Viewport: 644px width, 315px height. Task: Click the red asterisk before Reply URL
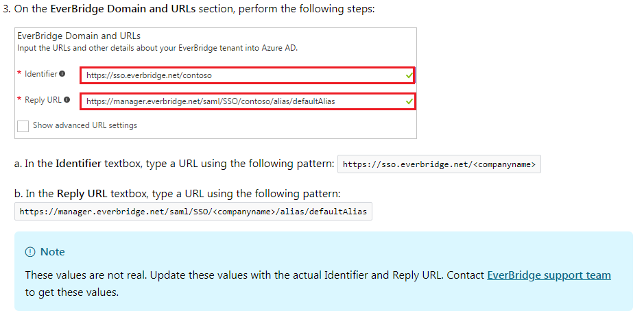pos(19,100)
